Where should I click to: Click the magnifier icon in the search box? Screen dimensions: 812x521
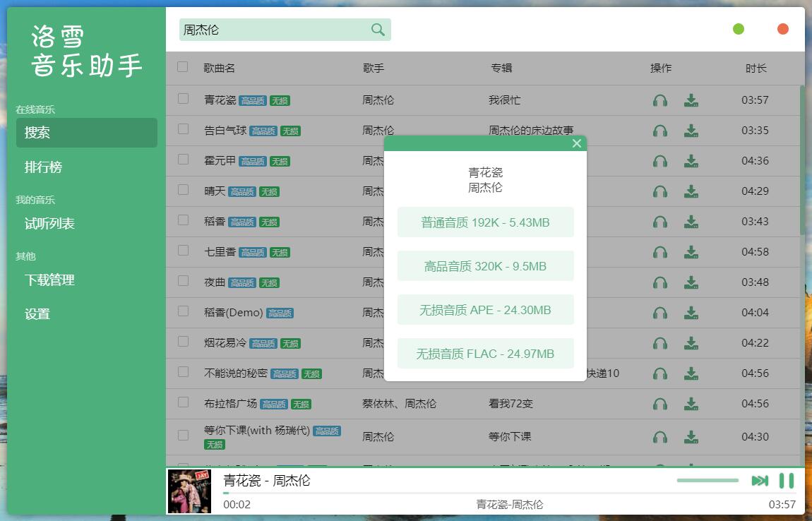[x=378, y=30]
